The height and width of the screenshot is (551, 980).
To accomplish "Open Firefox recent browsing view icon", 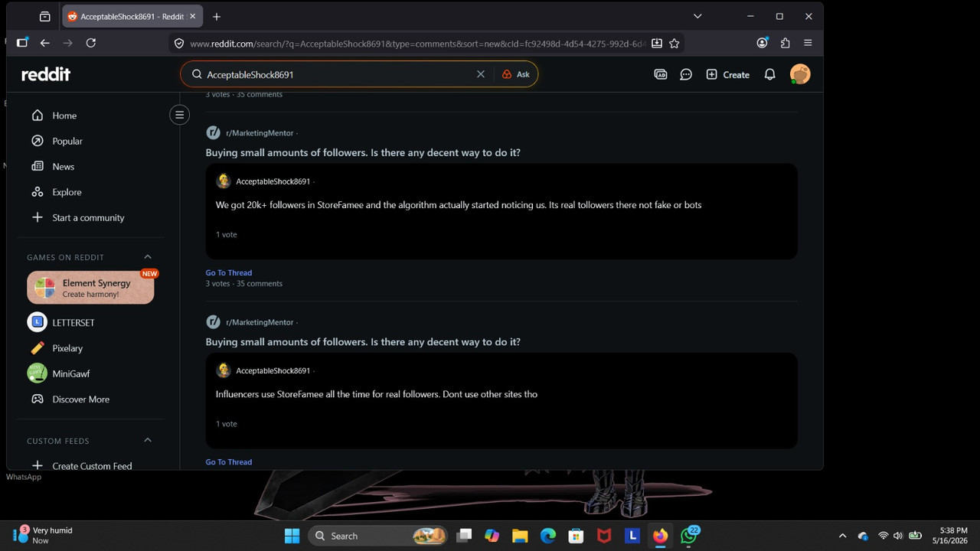I will pyautogui.click(x=45, y=16).
